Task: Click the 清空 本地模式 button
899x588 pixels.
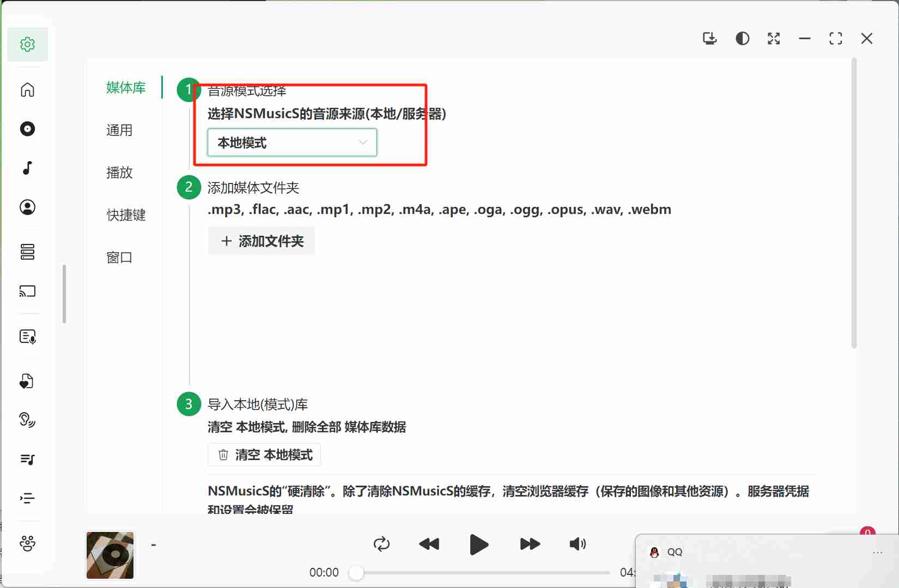Action: click(x=264, y=455)
